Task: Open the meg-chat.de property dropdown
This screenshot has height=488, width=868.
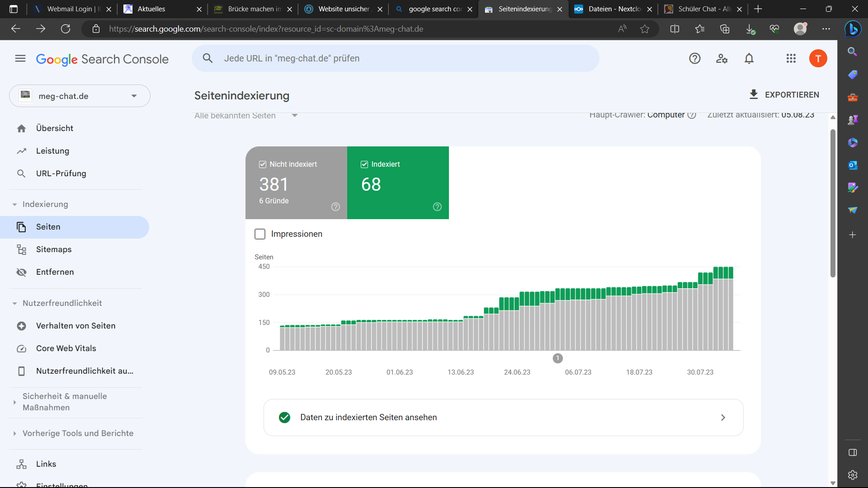Action: [x=80, y=96]
